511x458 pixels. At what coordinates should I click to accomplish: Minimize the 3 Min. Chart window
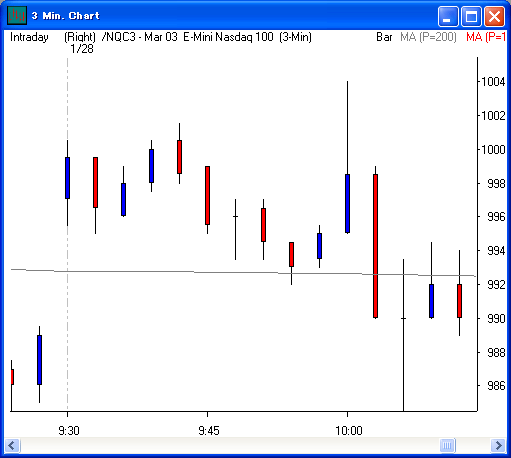448,16
